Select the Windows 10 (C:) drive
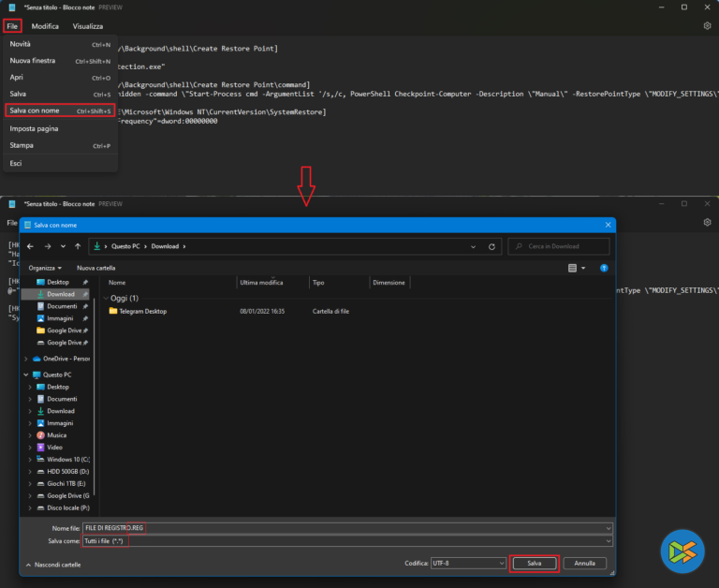The image size is (719, 588). click(x=68, y=460)
